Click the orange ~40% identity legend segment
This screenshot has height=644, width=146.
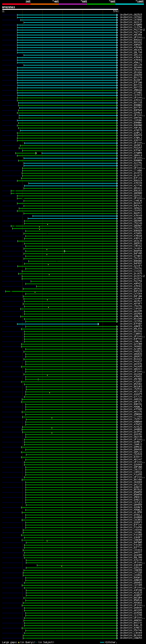point(45,4)
